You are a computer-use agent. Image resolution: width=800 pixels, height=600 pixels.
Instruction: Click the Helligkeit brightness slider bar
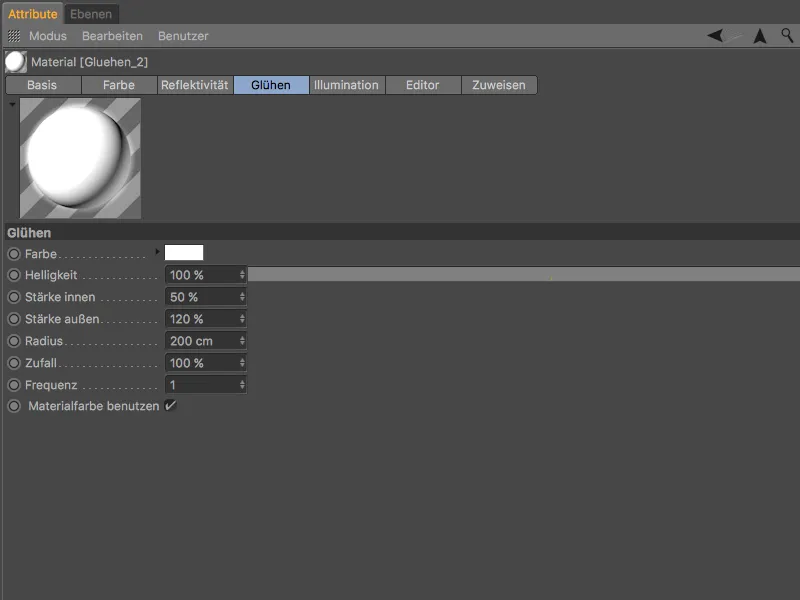tap(523, 274)
